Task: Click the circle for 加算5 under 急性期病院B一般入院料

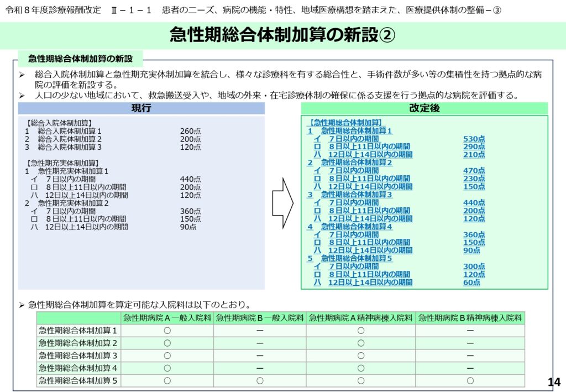Action: click(x=260, y=380)
